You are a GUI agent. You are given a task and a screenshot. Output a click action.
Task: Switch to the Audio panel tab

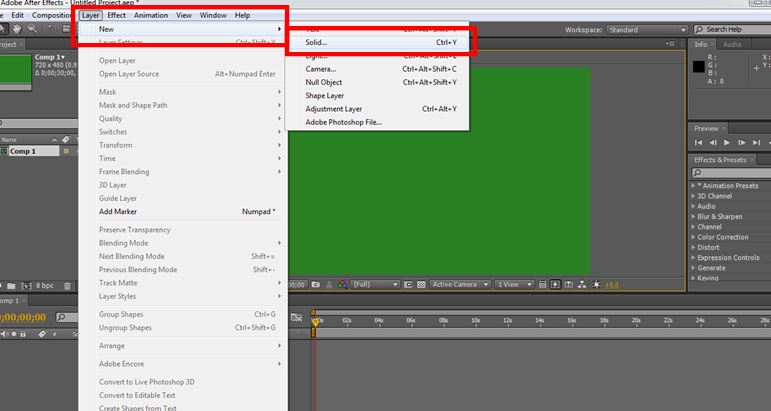coord(732,44)
